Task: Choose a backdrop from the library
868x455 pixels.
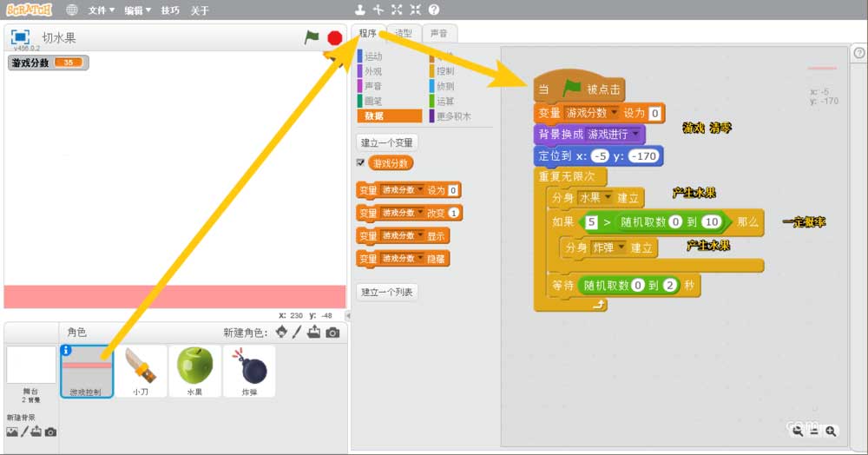Action: [x=11, y=432]
